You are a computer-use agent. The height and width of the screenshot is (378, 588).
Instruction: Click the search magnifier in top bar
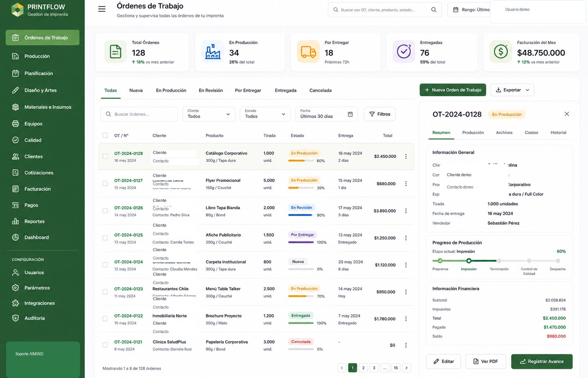click(x=433, y=10)
